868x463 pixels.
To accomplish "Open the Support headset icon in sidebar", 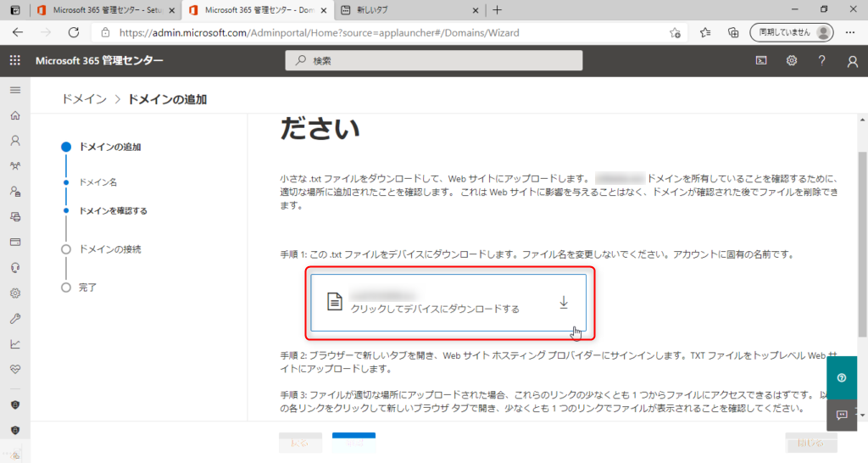I will point(14,267).
